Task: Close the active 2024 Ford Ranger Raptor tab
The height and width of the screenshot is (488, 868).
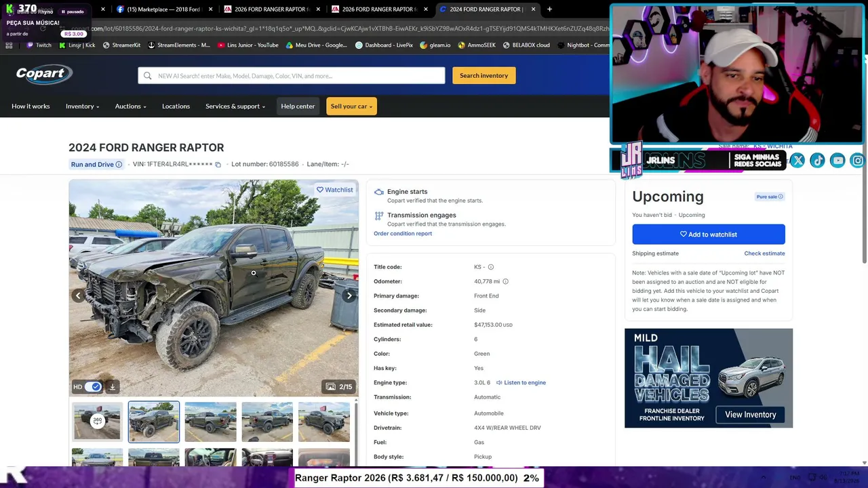Action: coord(533,9)
